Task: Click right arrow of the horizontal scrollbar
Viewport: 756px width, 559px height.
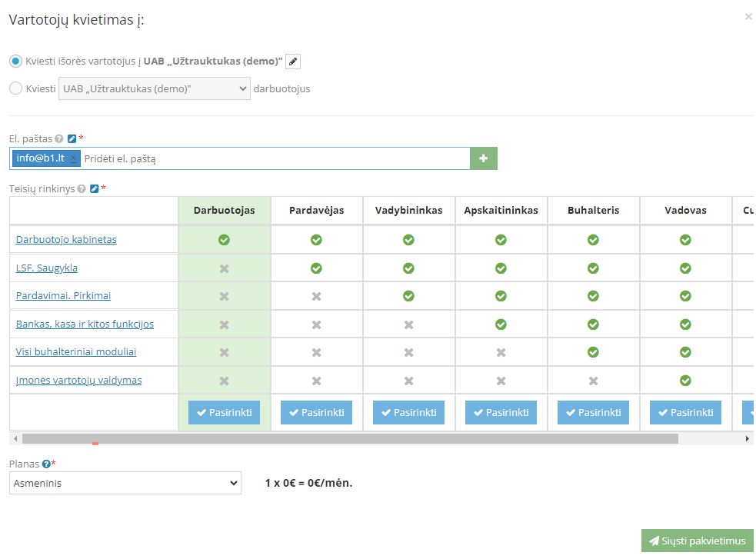Action: tap(748, 438)
